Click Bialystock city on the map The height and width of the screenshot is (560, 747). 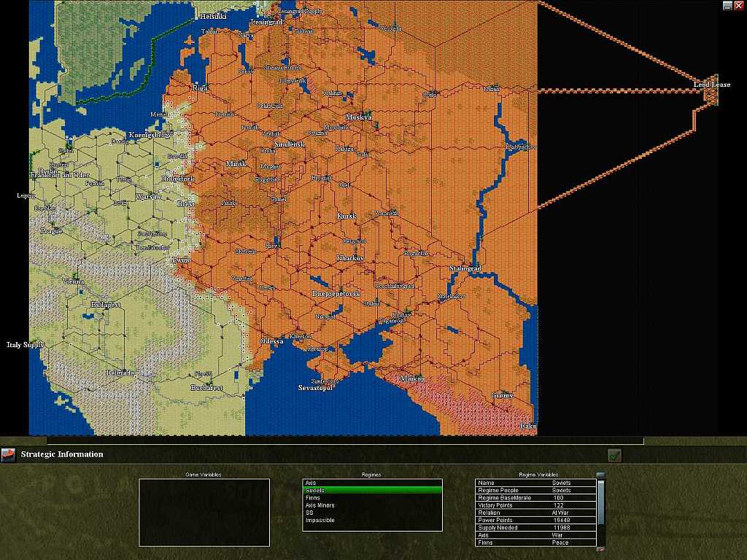pos(178,179)
